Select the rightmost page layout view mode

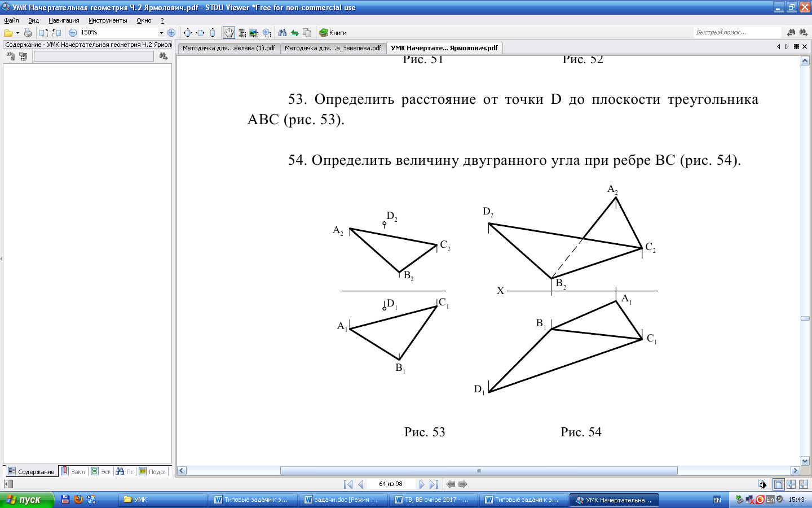[804, 484]
